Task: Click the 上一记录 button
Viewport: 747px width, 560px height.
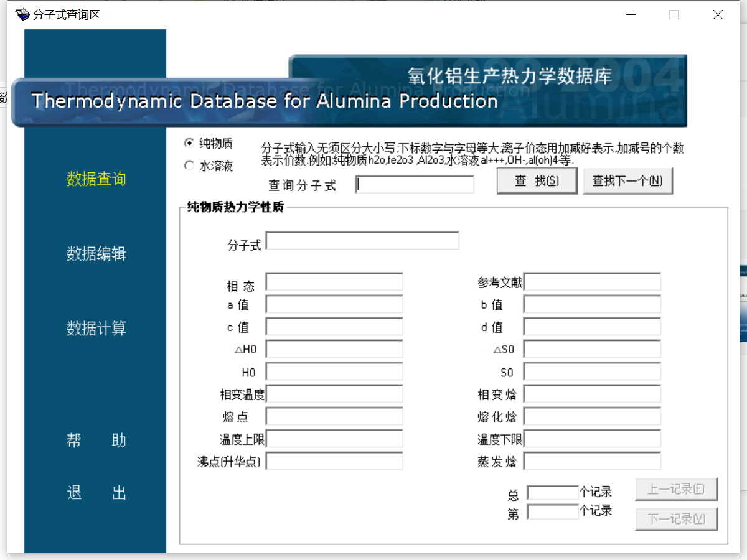Action: [676, 489]
